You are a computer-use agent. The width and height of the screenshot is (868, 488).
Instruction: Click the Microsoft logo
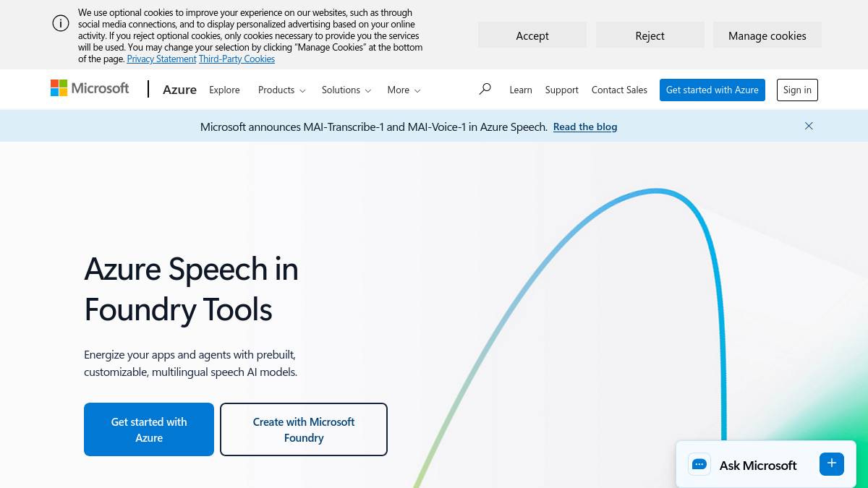(90, 88)
